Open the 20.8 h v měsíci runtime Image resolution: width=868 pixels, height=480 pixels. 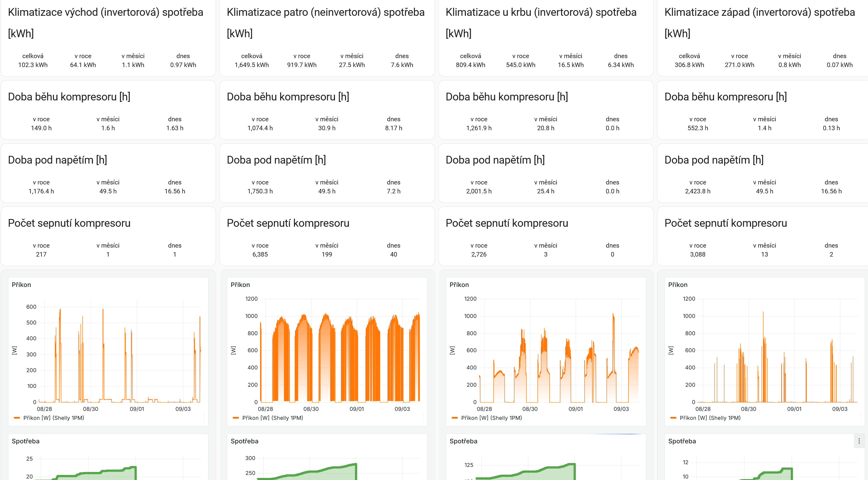coord(545,128)
